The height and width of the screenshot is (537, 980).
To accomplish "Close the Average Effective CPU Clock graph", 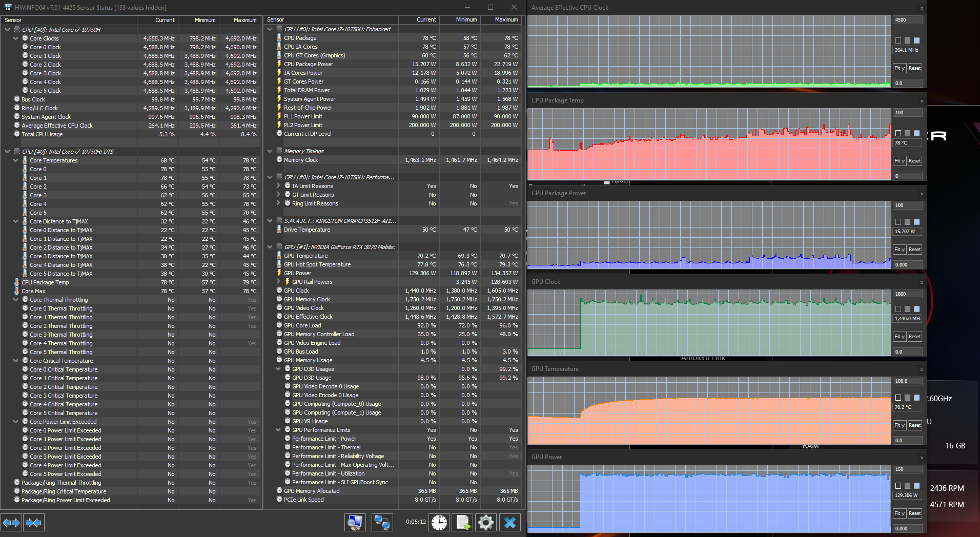I will (x=922, y=8).
